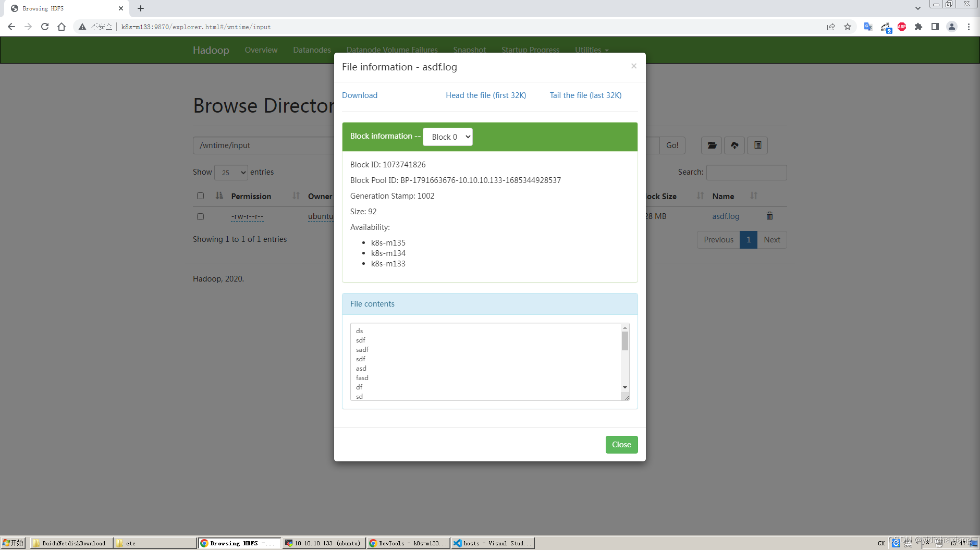The width and height of the screenshot is (980, 550).
Task: Open the Datanode Volume Failures tab
Action: (392, 50)
